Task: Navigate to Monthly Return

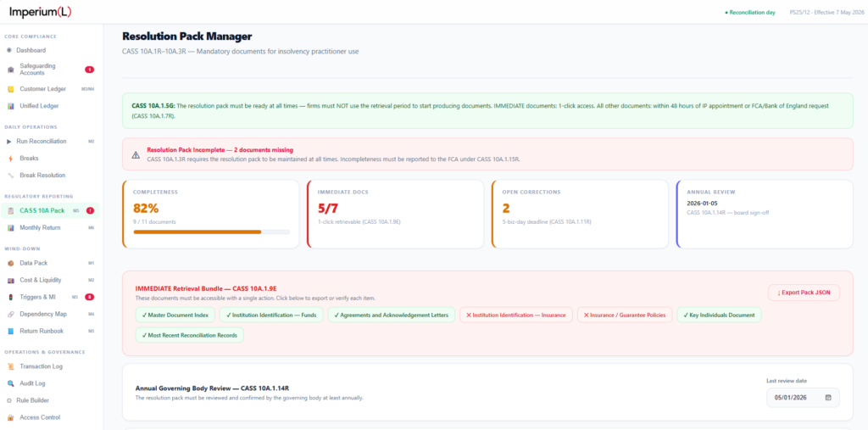Action: (51, 228)
